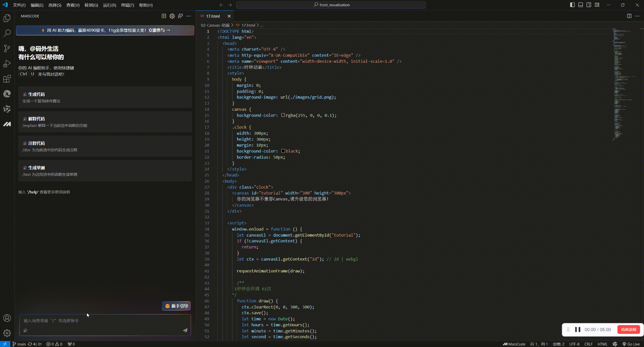Open the Search view in activity bar
The width and height of the screenshot is (644, 347).
coord(7,33)
